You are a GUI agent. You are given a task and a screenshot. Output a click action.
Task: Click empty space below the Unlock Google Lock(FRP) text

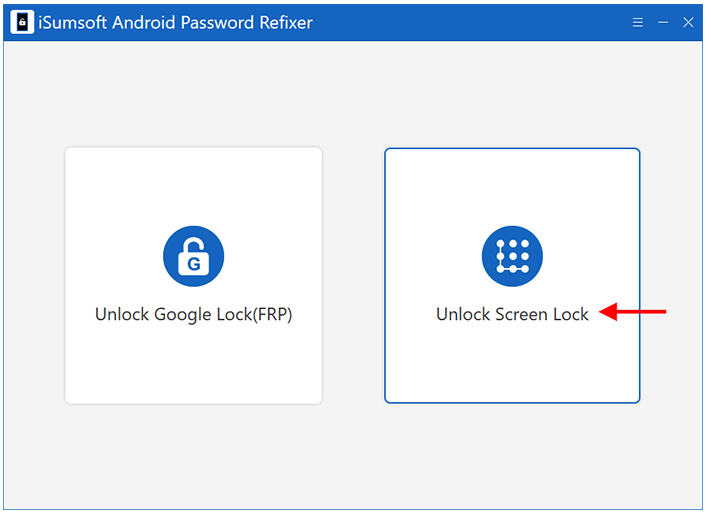(x=194, y=363)
